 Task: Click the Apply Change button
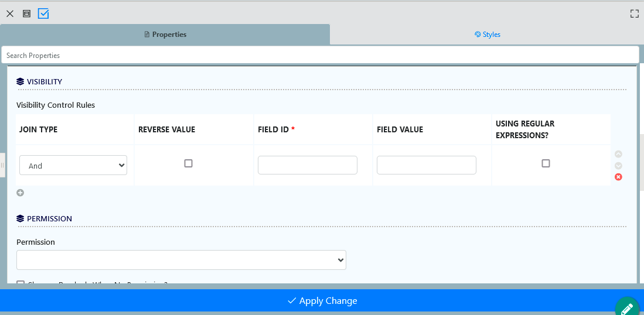tap(322, 300)
